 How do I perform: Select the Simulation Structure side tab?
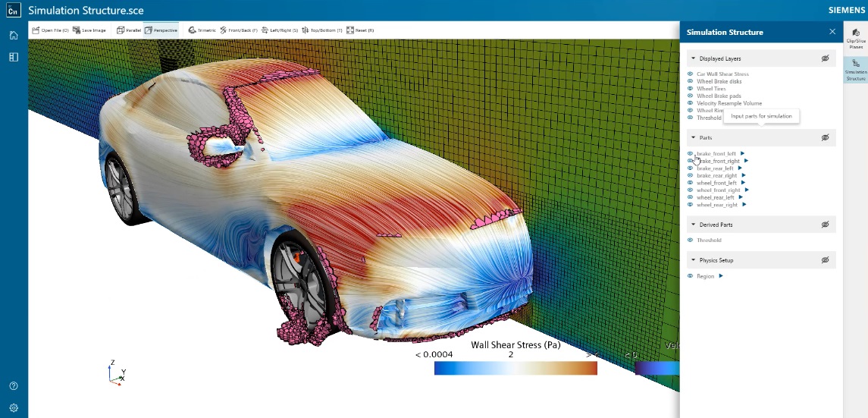[x=855, y=69]
